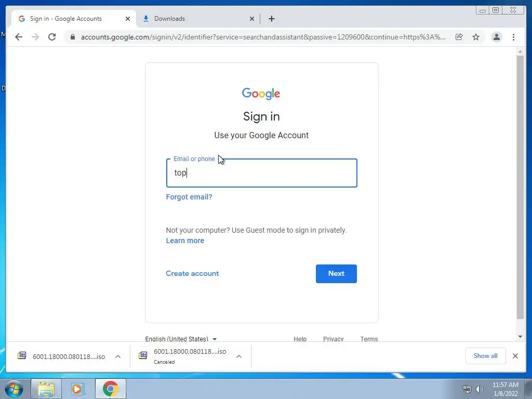Share this page using share icon
Screen dimensions: 532x399
pos(459,37)
